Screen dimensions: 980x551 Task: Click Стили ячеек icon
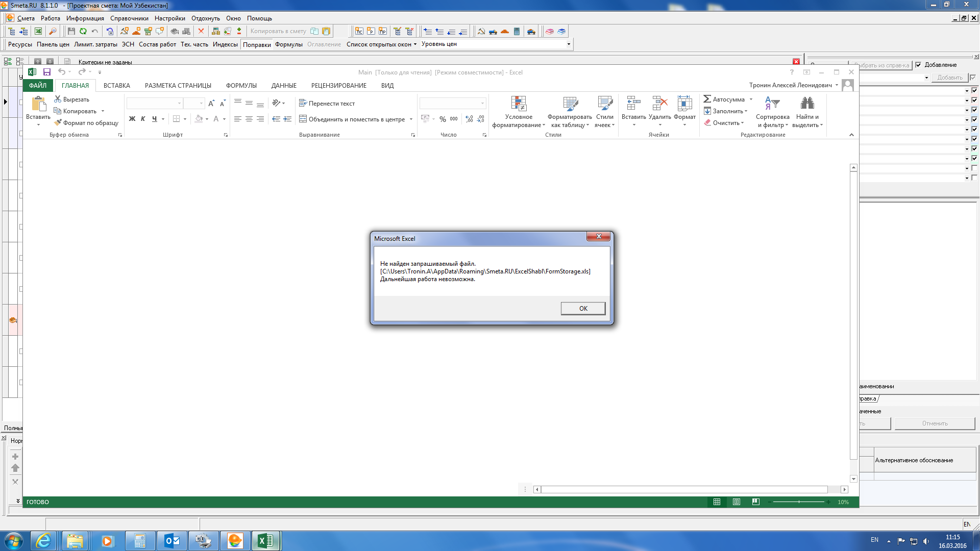tap(605, 104)
